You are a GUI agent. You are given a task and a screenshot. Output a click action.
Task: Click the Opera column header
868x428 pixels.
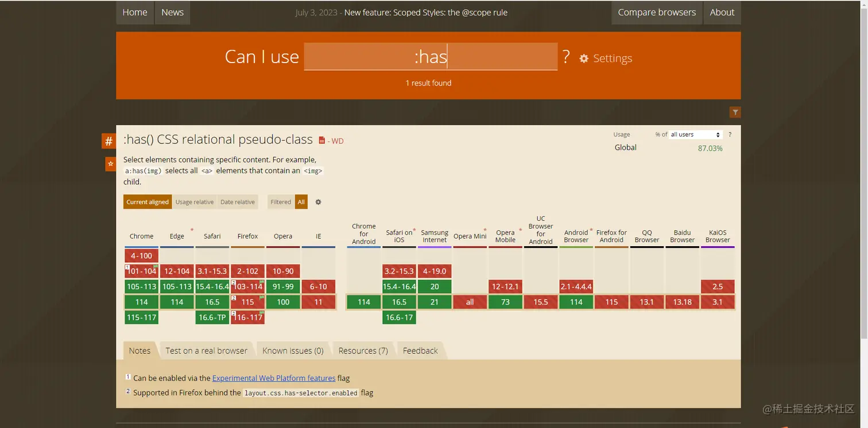point(283,236)
